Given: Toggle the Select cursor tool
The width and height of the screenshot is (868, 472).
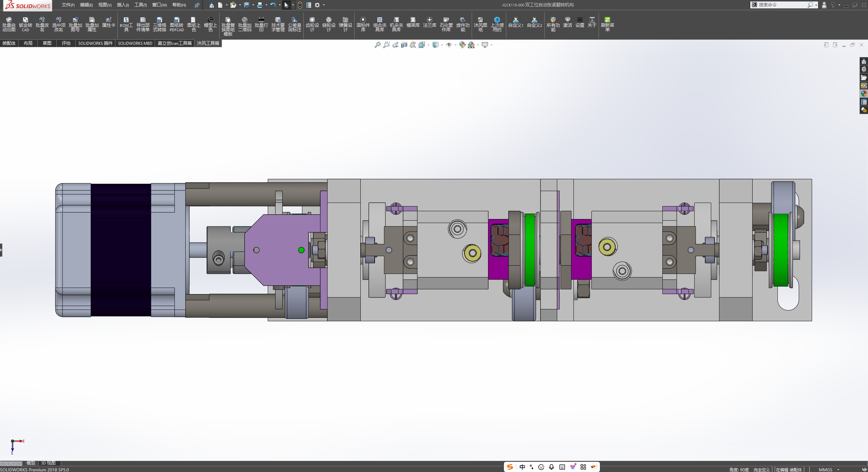Looking at the screenshot, I should (x=286, y=5).
